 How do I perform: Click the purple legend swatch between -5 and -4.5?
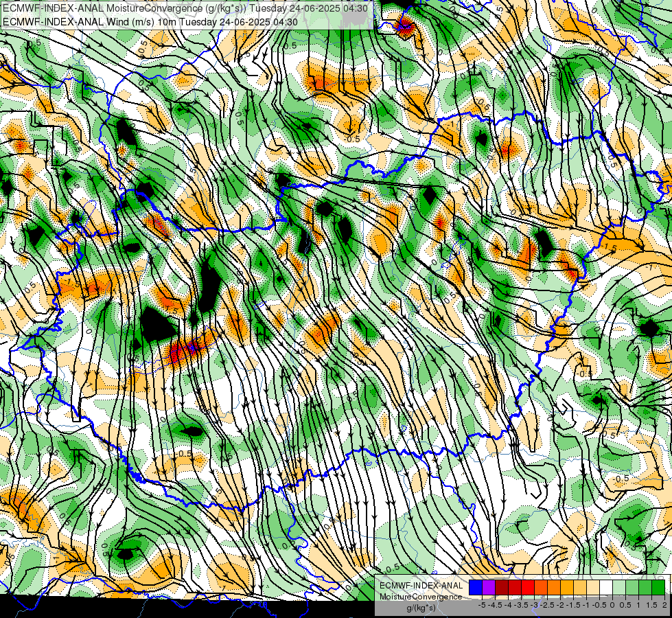pos(489,588)
